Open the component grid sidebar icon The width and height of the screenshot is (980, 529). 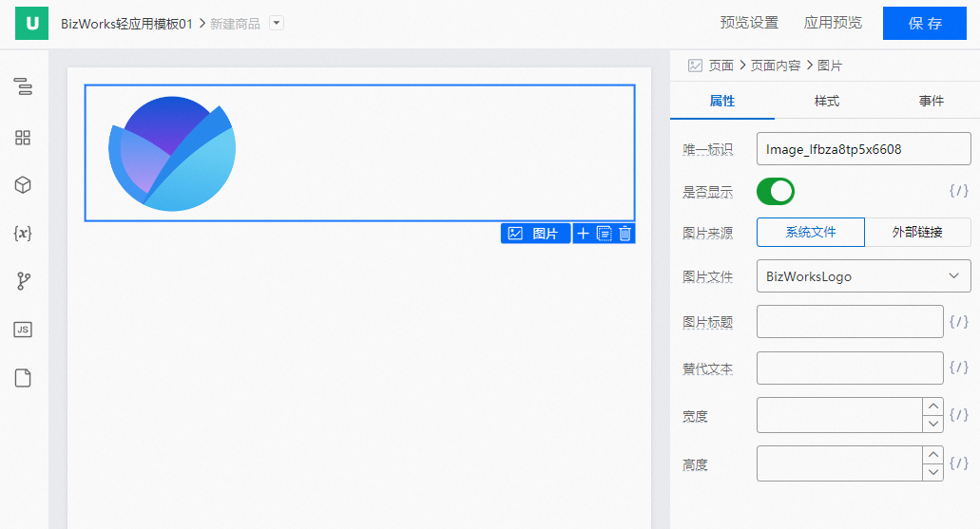[23, 138]
